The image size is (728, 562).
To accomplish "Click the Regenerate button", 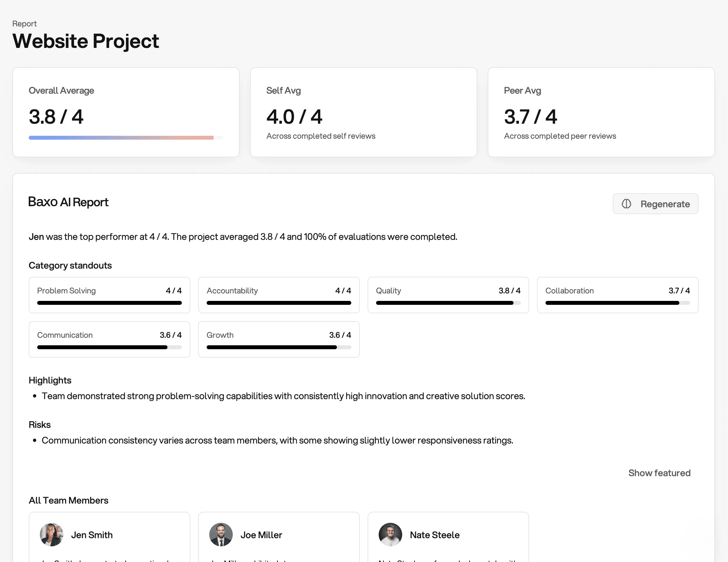I will [x=655, y=204].
